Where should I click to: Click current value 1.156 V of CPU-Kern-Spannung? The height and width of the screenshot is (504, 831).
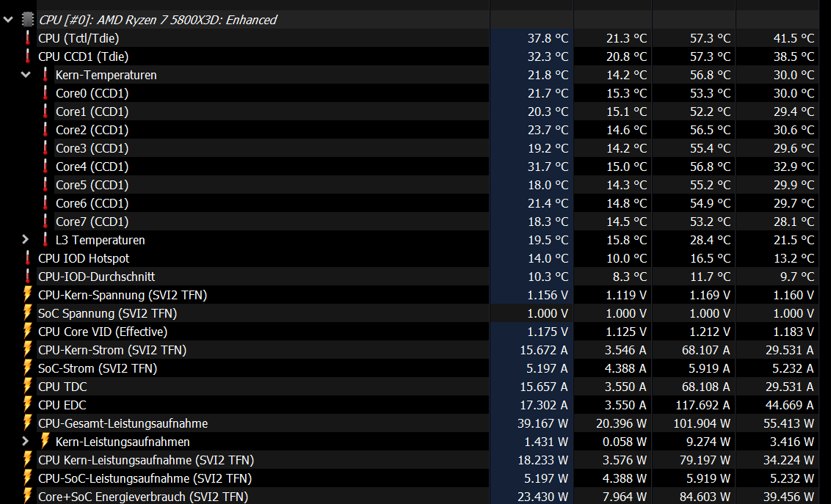click(548, 295)
